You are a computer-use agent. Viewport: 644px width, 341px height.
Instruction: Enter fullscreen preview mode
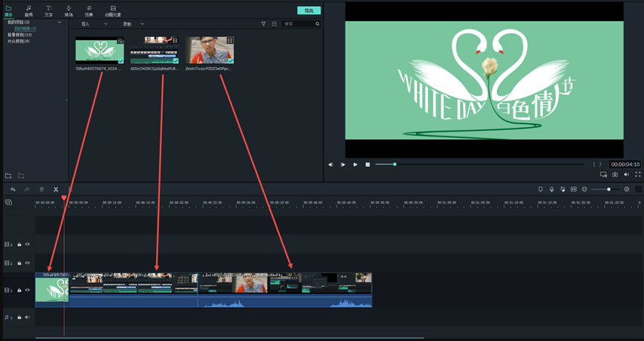point(637,174)
